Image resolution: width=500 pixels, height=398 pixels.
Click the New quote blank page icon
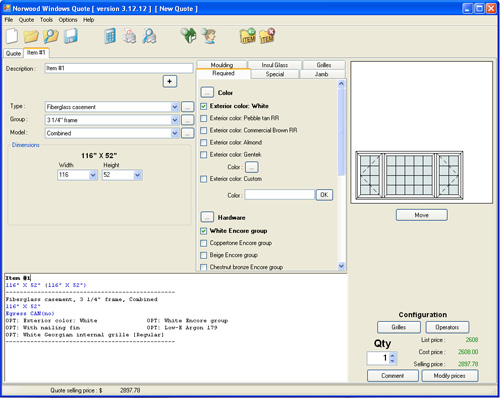[12, 36]
